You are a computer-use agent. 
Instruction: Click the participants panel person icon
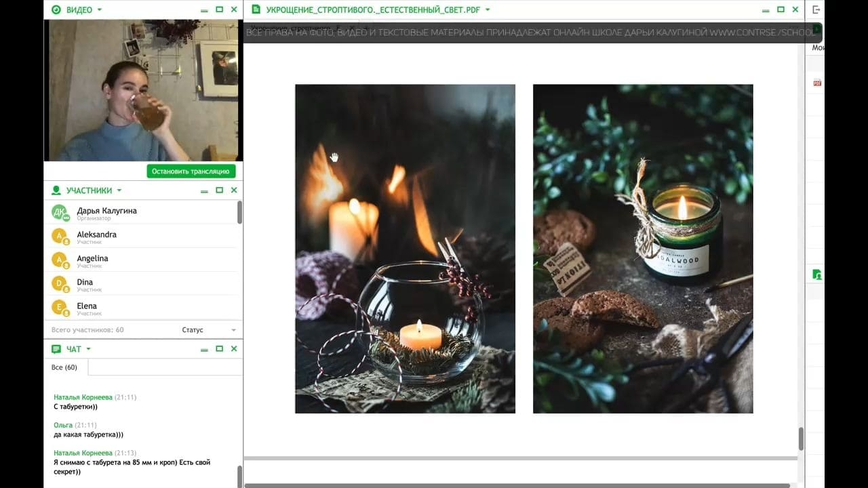(x=56, y=190)
